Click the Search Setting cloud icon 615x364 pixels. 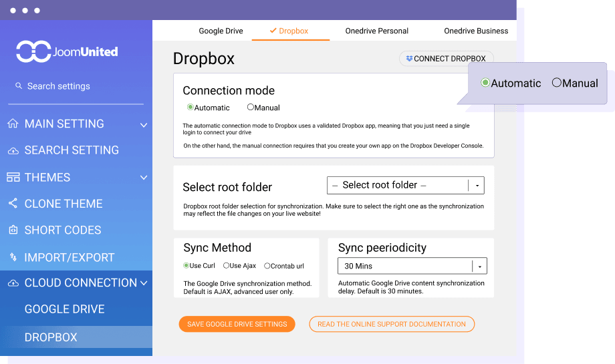click(x=13, y=151)
